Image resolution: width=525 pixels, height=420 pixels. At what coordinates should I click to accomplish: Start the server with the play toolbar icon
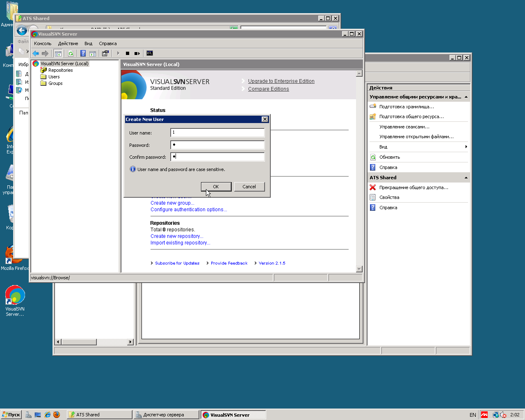coord(118,53)
